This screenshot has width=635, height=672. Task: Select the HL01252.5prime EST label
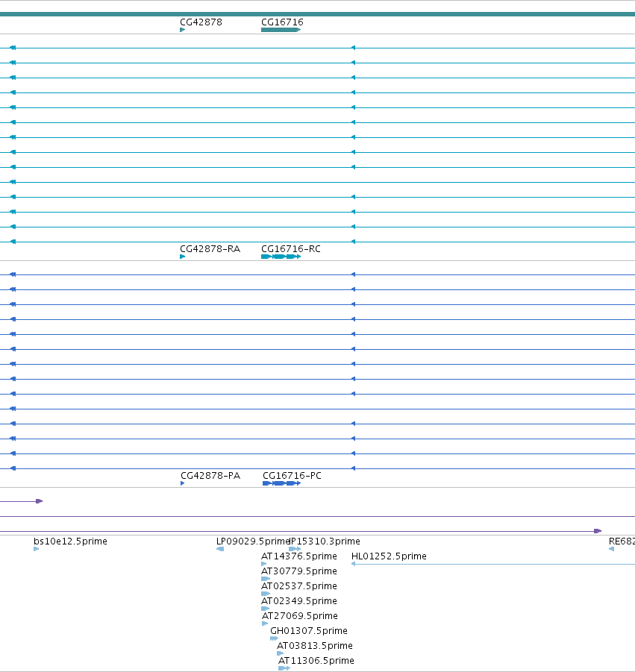click(389, 556)
